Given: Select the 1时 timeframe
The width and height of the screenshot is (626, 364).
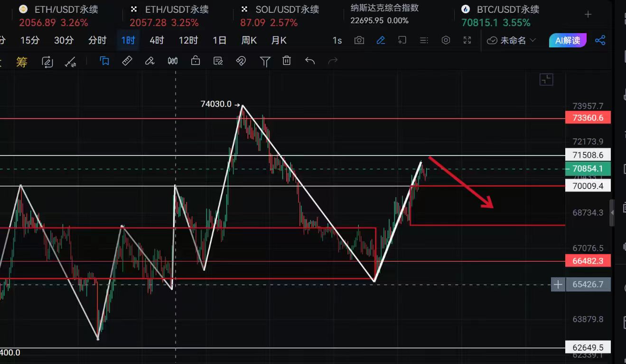Looking at the screenshot, I should (x=128, y=40).
